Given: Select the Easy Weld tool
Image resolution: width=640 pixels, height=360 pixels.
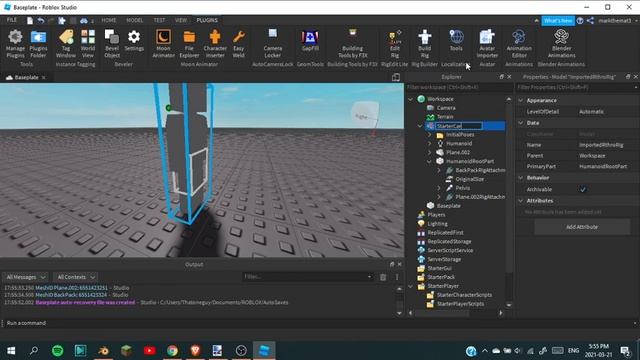Looking at the screenshot, I should [238, 44].
